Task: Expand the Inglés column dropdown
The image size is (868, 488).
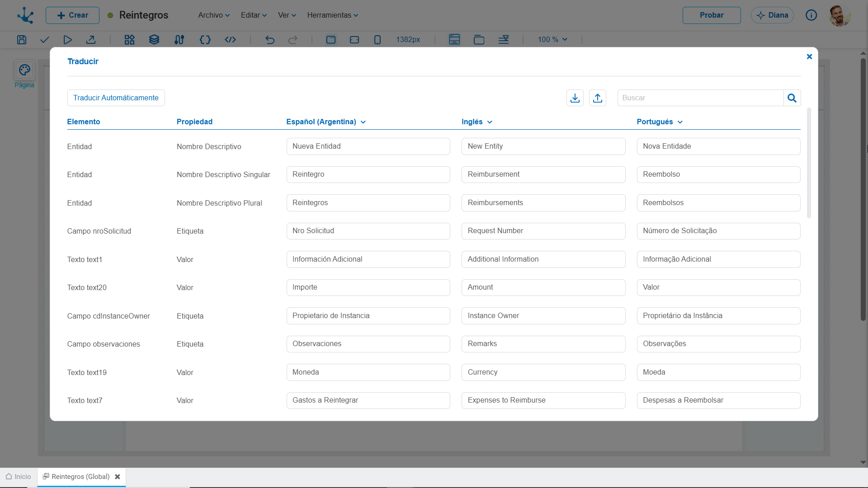Action: (490, 122)
